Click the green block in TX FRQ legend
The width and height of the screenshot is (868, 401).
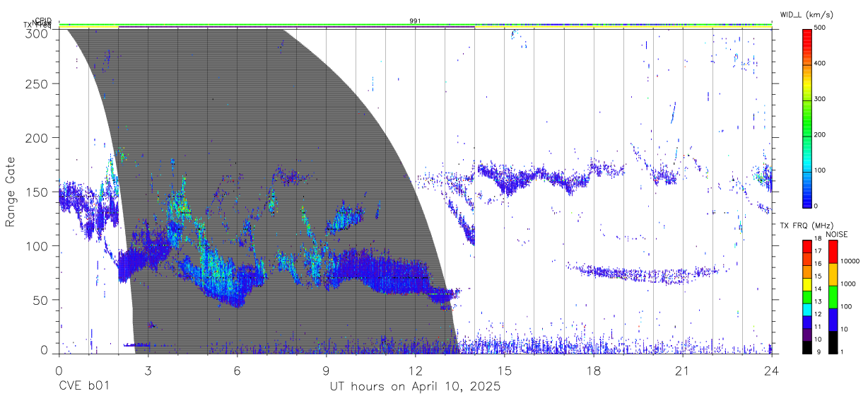807,296
